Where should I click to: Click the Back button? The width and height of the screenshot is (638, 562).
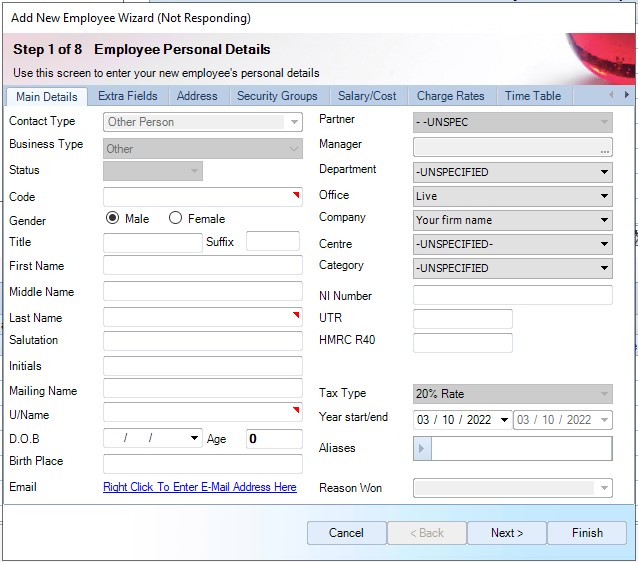427,533
